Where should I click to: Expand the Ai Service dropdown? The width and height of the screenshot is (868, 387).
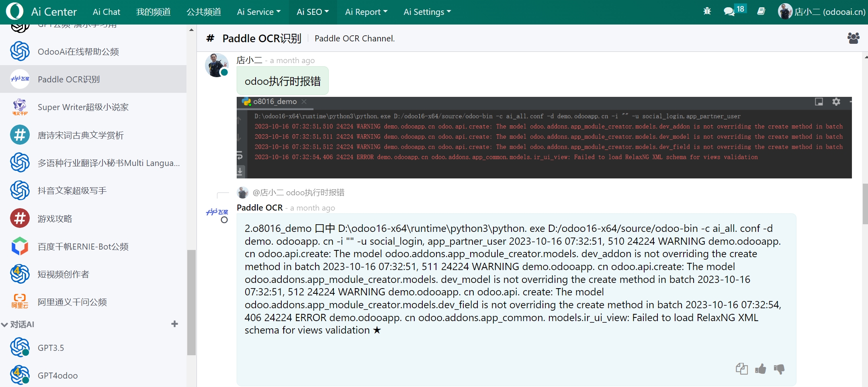259,12
